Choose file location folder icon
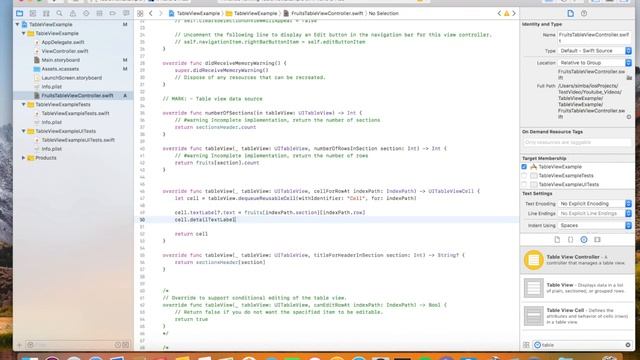The width and height of the screenshot is (640, 360). 629,78
